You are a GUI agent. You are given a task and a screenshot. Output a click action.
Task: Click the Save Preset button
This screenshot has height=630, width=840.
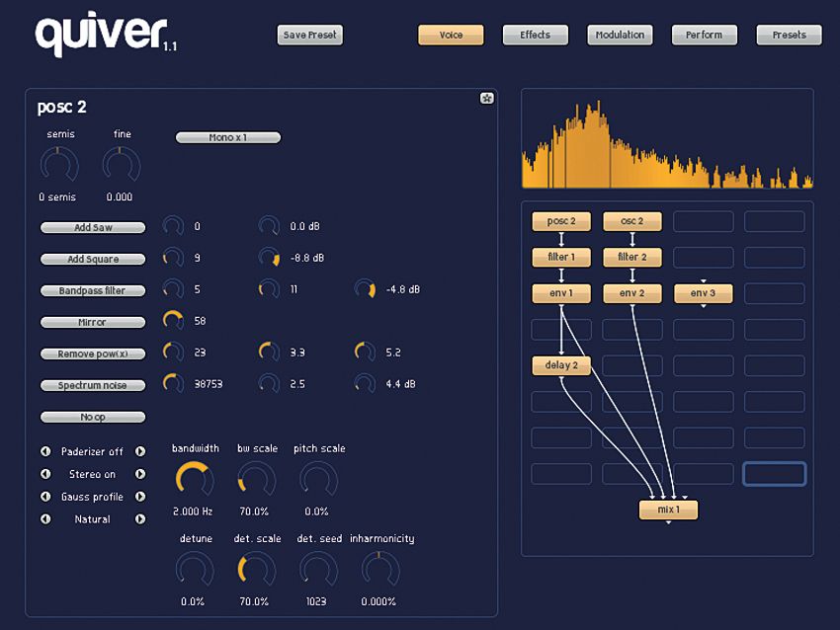point(309,36)
